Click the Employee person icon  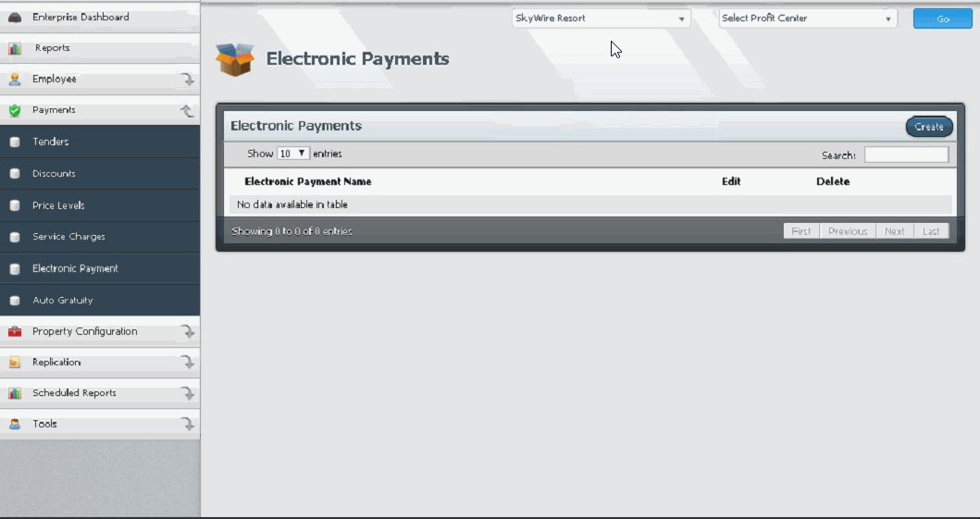[x=15, y=80]
